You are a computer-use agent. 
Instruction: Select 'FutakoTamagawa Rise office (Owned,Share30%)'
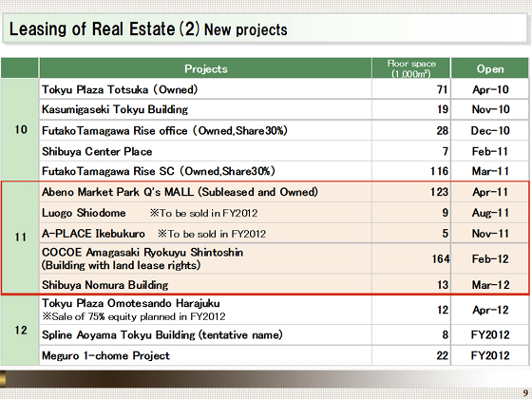coord(164,131)
